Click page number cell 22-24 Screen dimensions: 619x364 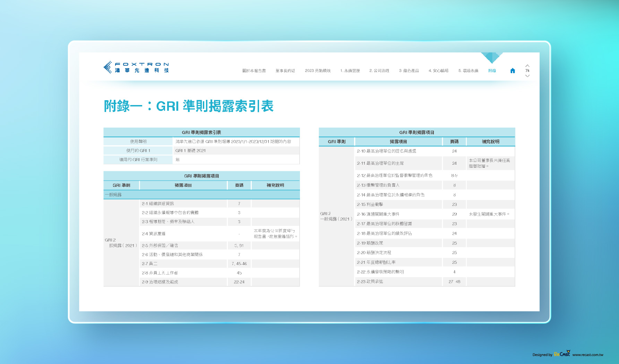coord(239,282)
